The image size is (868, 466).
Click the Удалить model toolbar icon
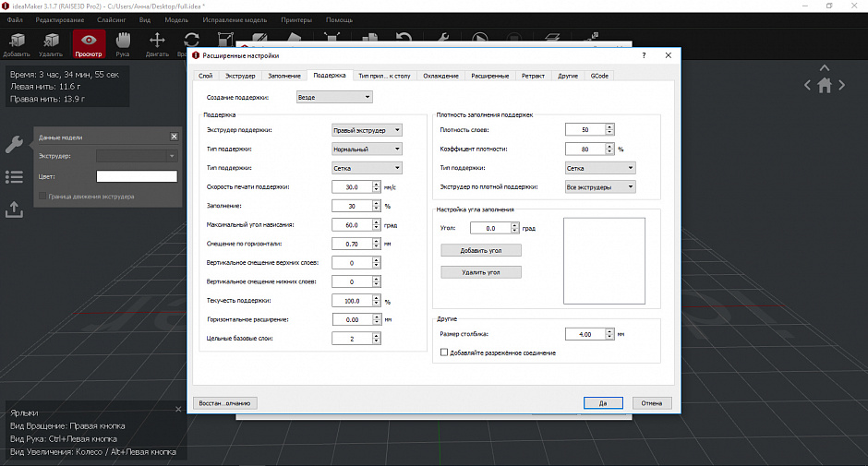51,44
